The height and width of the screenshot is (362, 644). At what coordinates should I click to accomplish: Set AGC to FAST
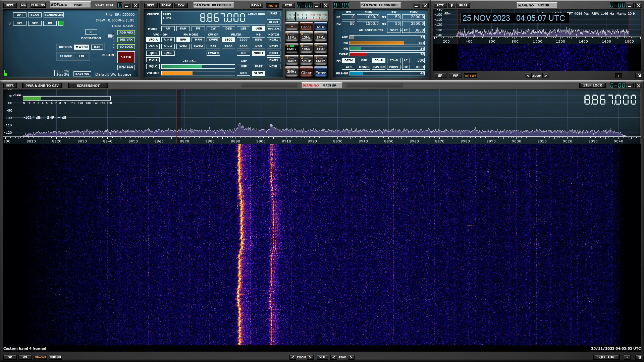259,66
